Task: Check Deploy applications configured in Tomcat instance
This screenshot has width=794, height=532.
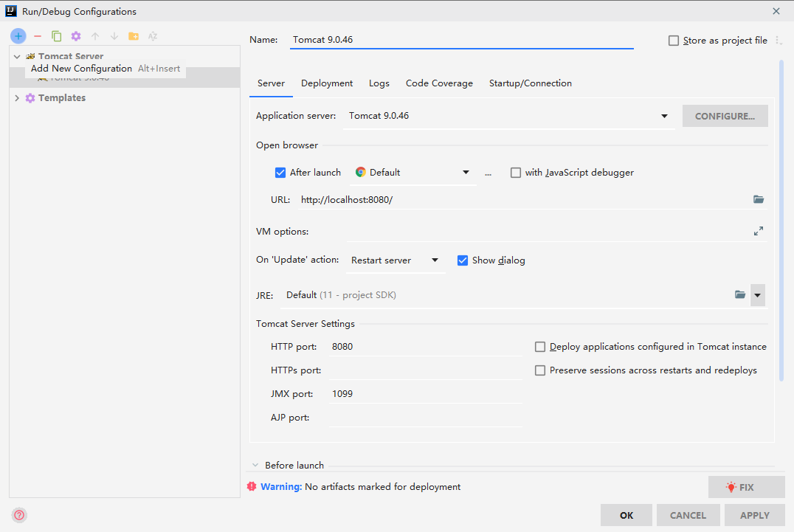Action: (x=540, y=347)
